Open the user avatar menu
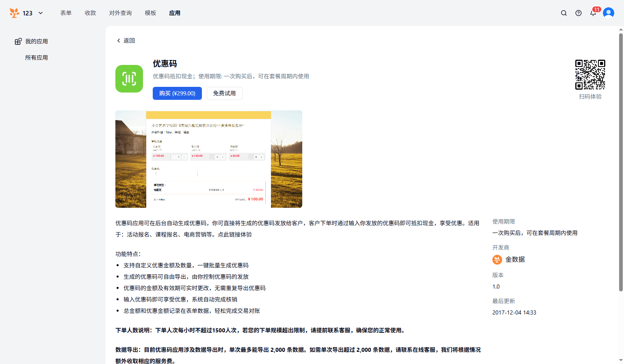 (608, 13)
